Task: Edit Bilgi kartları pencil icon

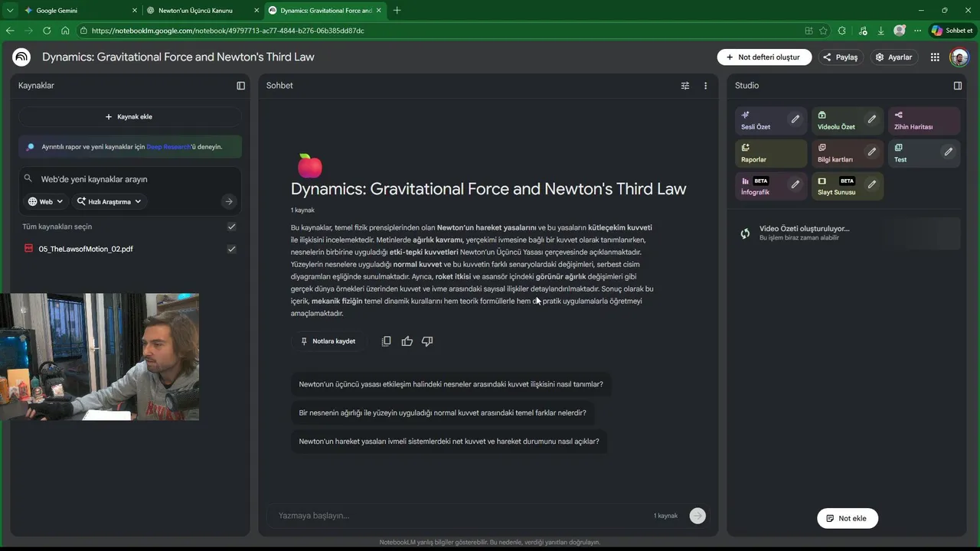Action: point(871,152)
